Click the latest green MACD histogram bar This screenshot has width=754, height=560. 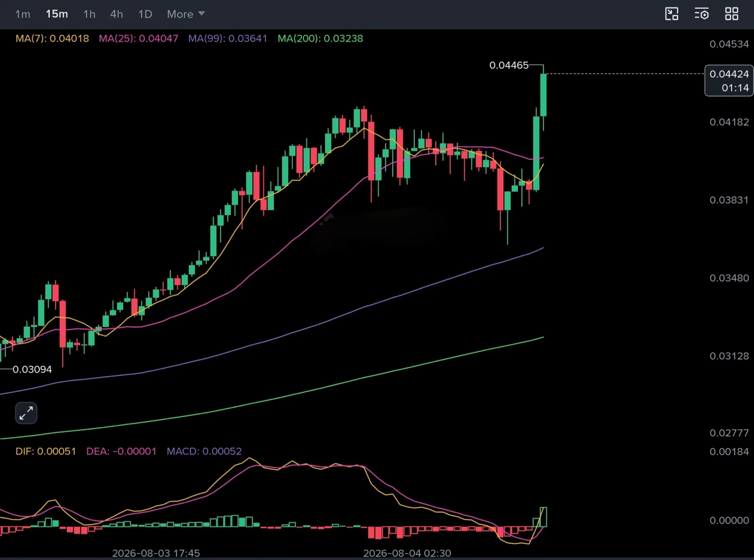pos(543,517)
